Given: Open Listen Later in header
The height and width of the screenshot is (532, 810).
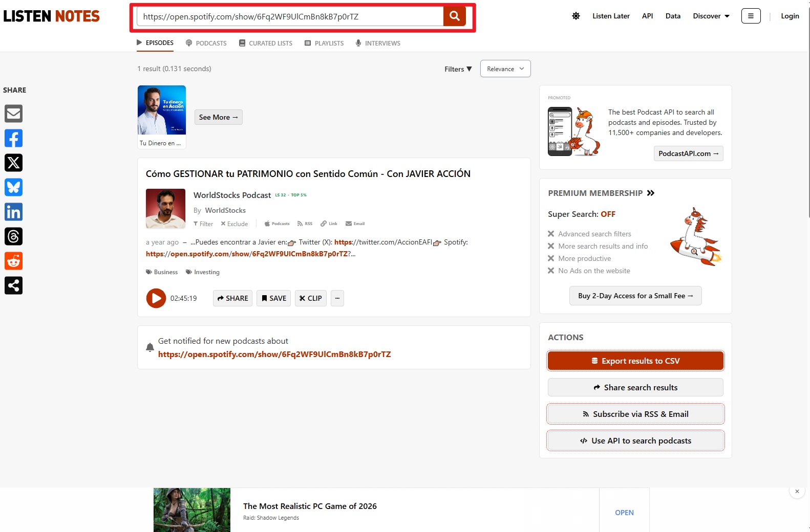Looking at the screenshot, I should tap(611, 16).
